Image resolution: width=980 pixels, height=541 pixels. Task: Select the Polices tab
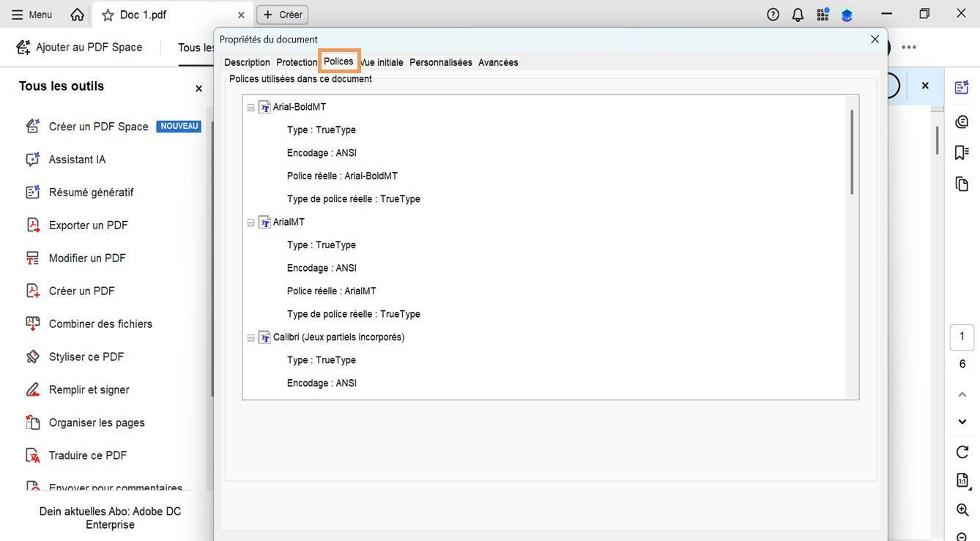pos(338,61)
